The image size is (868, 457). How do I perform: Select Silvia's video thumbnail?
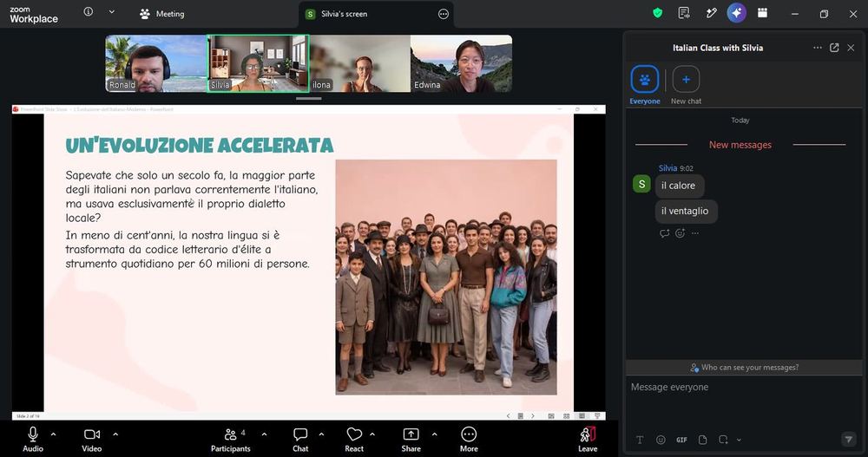tap(258, 63)
